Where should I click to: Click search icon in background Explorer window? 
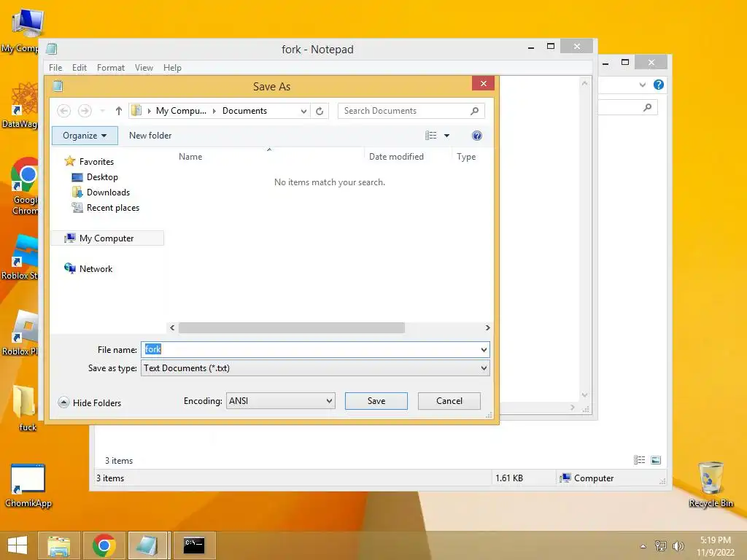coord(647,107)
